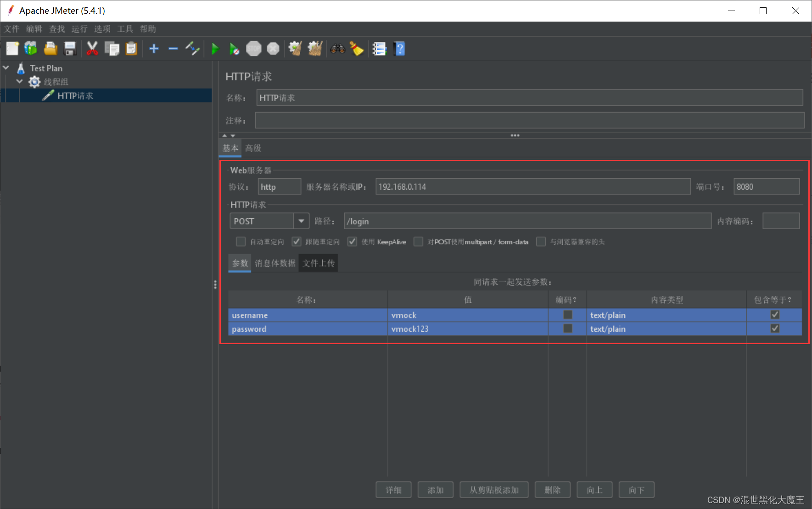Click the 从剪贴板添加 button
This screenshot has width=812, height=509.
(x=494, y=490)
